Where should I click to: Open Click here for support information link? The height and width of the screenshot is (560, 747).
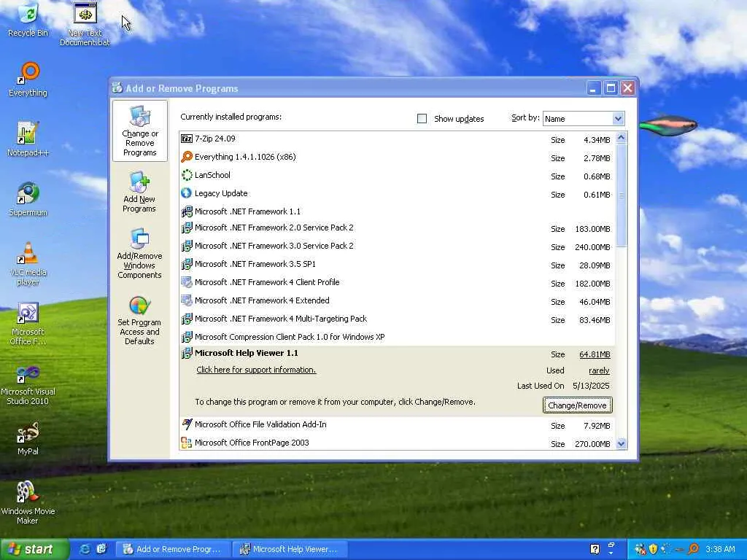pyautogui.click(x=256, y=370)
